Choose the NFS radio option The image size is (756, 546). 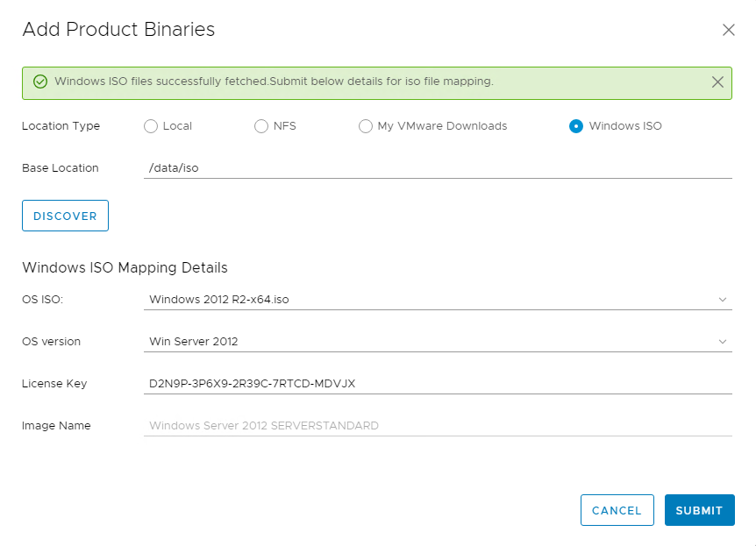pos(261,126)
